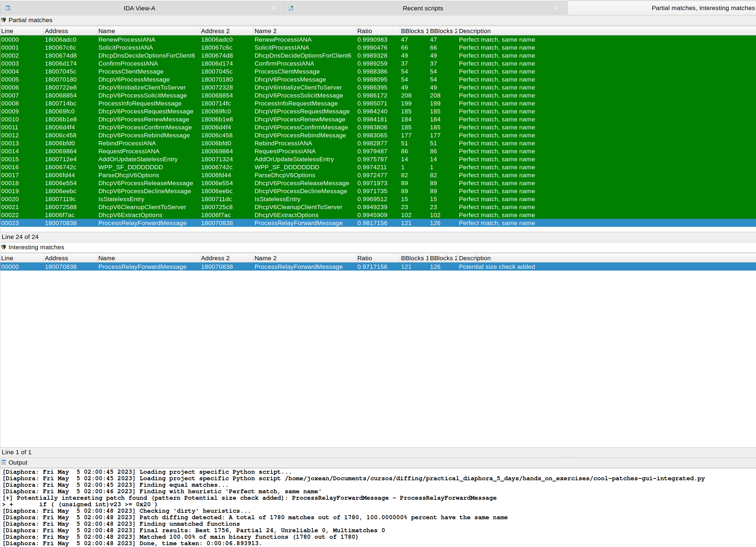Click Address 2 header in Partial matches

[215, 31]
